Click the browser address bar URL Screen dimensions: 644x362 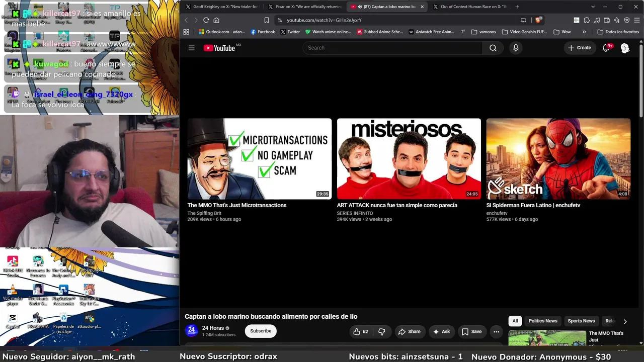[x=324, y=20]
